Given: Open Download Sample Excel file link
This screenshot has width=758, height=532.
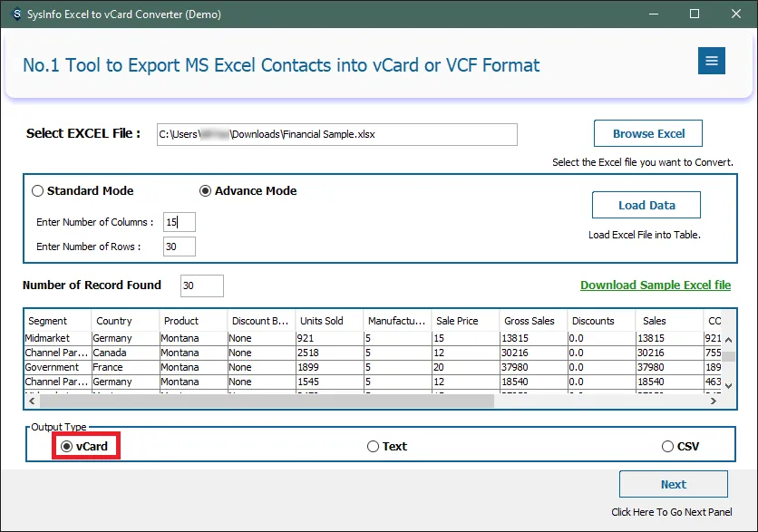Looking at the screenshot, I should (x=656, y=285).
